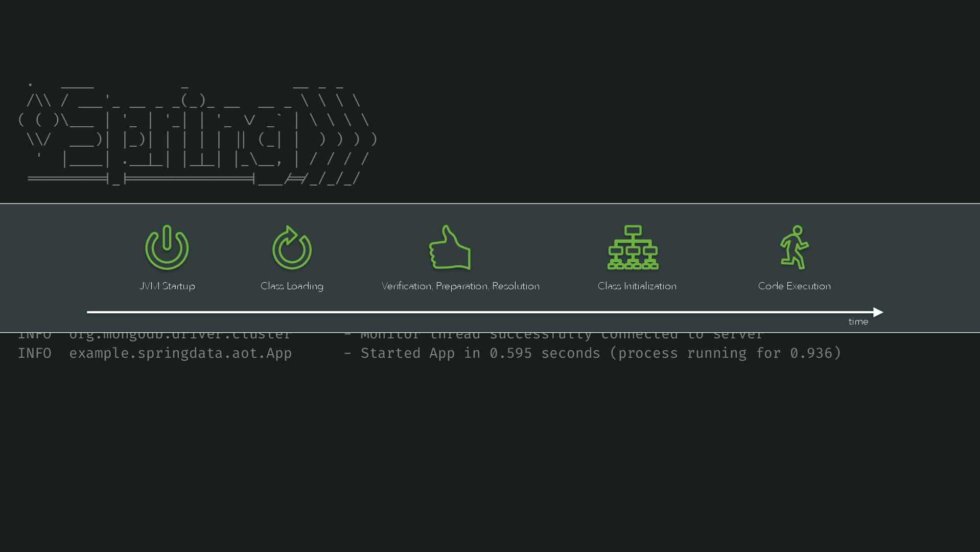Select the 'Code Execution' label
980x552 pixels.
pos(794,286)
